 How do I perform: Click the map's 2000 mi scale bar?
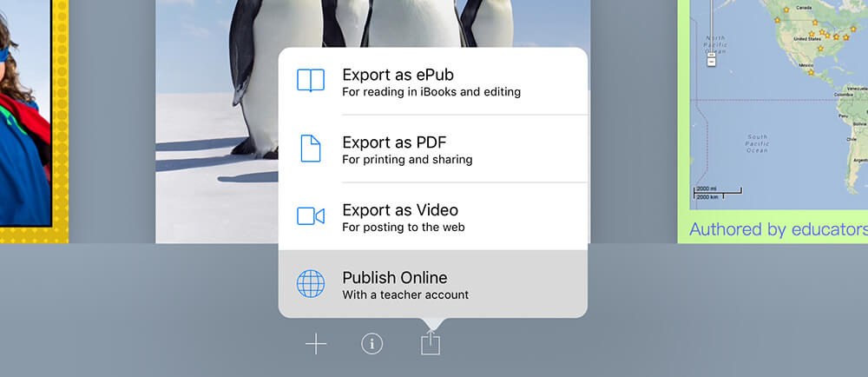coord(716,190)
